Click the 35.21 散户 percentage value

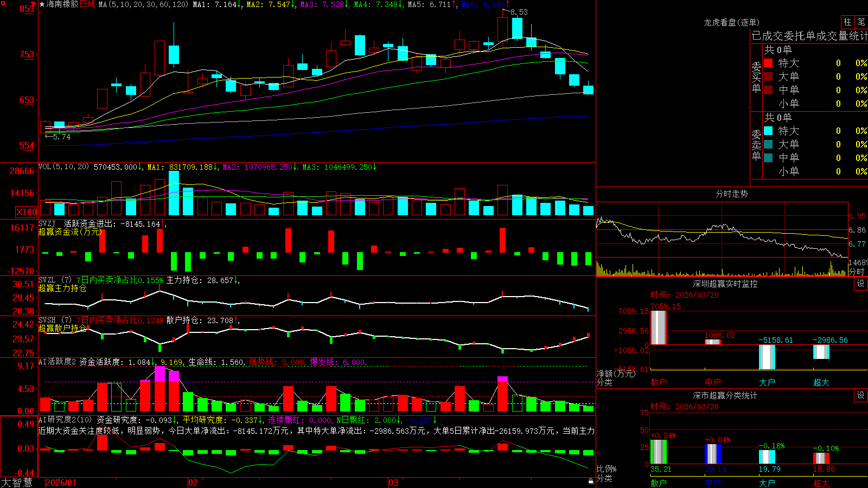click(661, 469)
